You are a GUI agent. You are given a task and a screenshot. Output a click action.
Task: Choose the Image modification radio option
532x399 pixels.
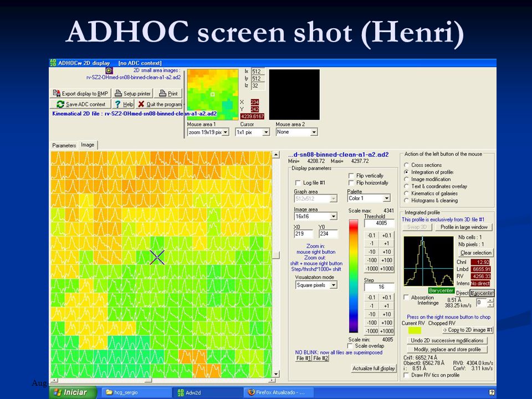pos(406,179)
